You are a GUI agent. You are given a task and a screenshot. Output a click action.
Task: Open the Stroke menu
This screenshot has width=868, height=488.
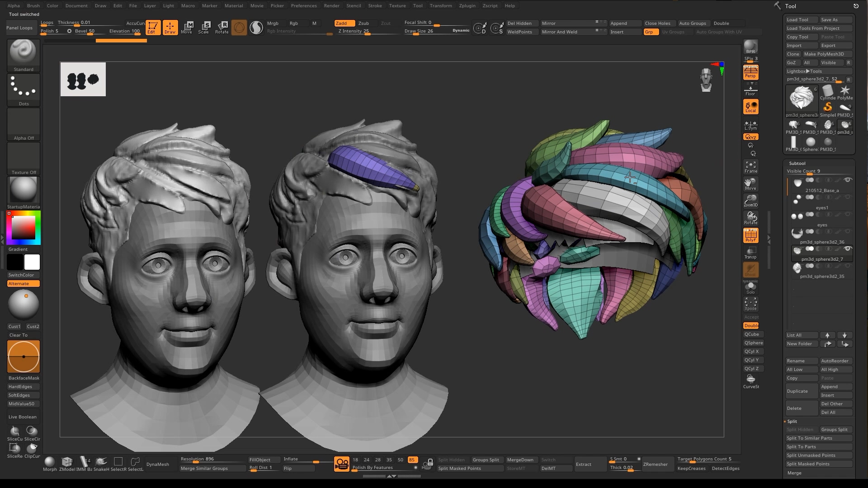(x=374, y=5)
